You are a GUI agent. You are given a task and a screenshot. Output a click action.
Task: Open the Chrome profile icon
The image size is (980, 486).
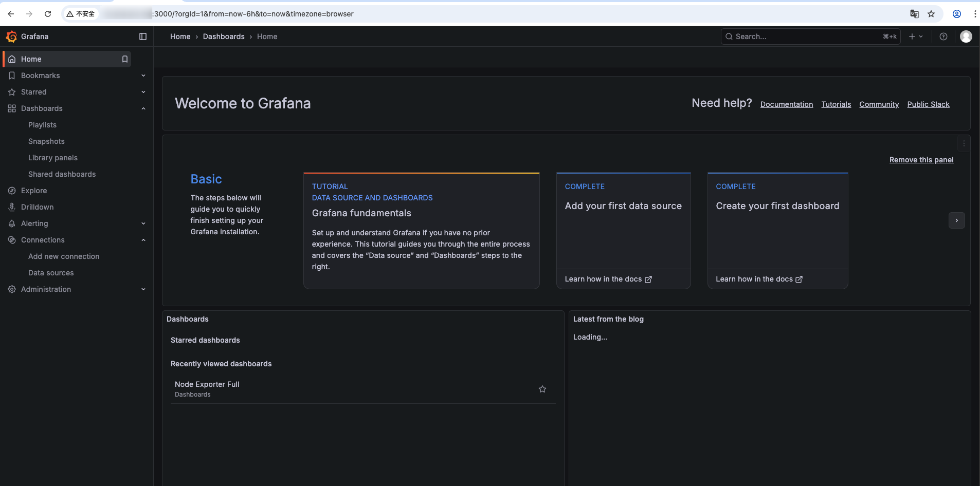(957, 14)
